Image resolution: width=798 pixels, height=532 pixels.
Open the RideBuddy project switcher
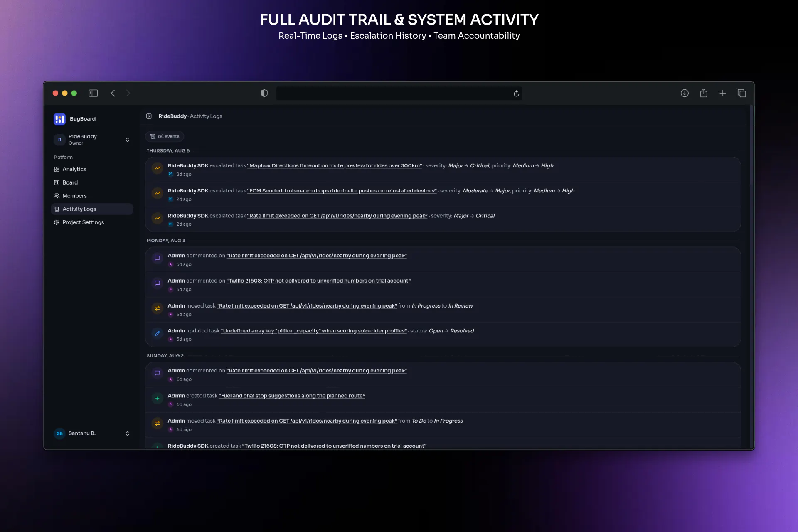[92, 140]
